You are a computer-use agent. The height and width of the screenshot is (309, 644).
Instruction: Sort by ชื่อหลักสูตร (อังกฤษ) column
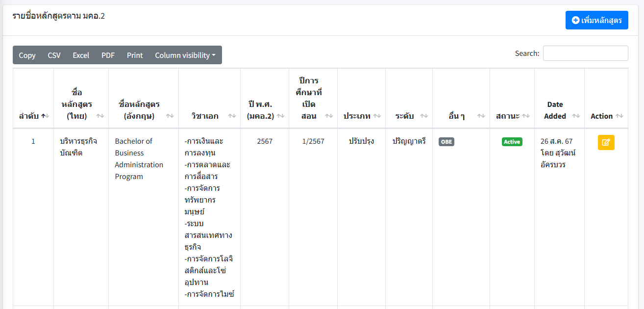point(143,110)
